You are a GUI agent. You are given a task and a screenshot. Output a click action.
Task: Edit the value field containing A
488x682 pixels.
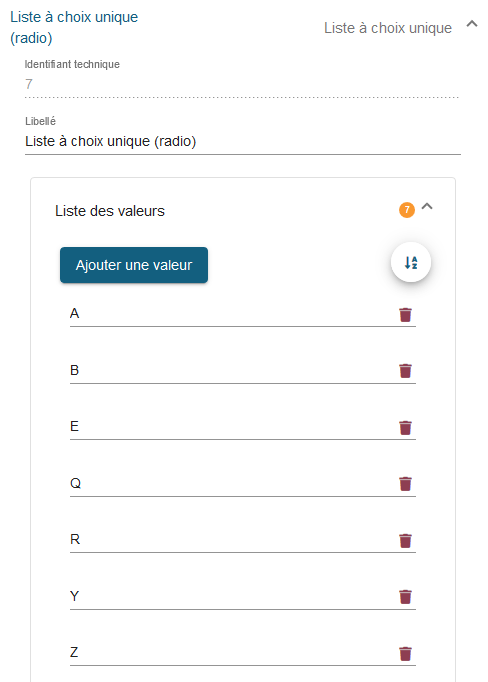click(233, 314)
